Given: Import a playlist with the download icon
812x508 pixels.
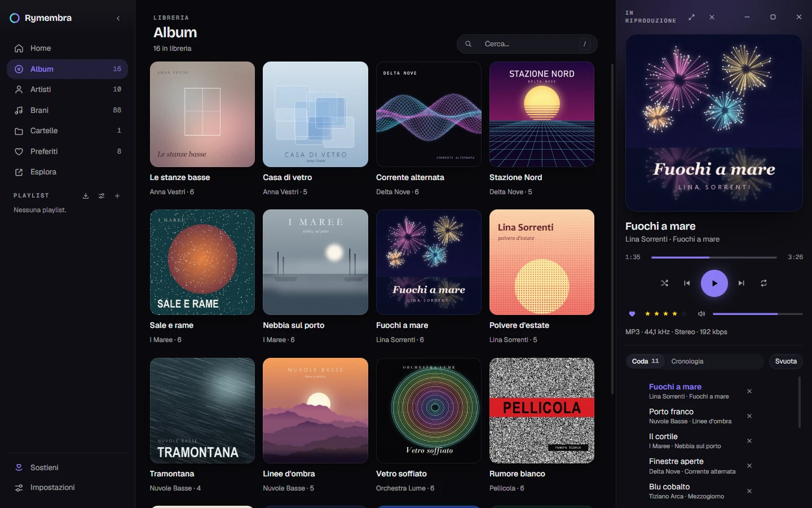Looking at the screenshot, I should 86,196.
